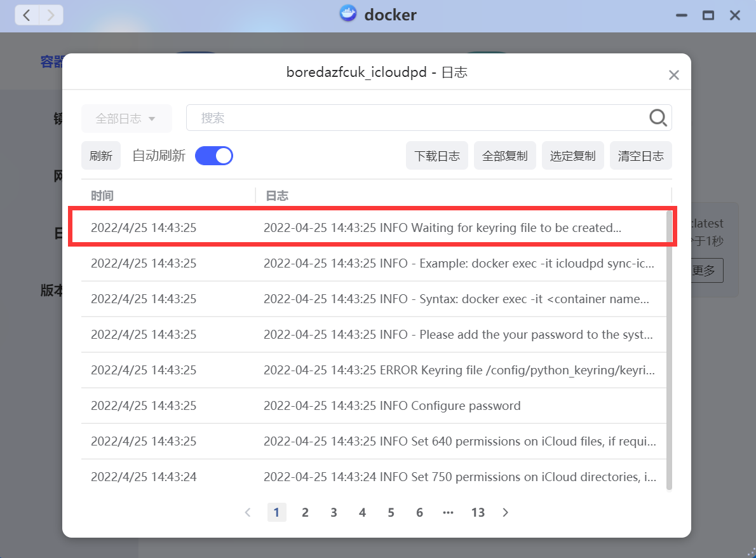
Task: Click the 下载日志 download button
Action: pyautogui.click(x=437, y=155)
